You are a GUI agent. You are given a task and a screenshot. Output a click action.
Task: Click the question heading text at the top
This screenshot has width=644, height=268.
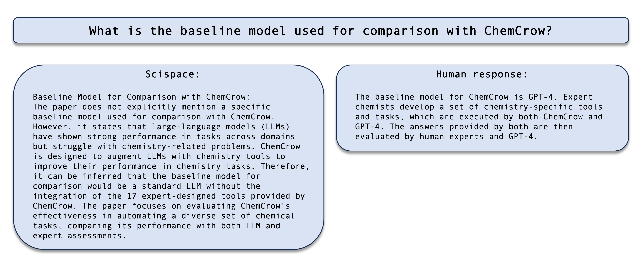(321, 31)
